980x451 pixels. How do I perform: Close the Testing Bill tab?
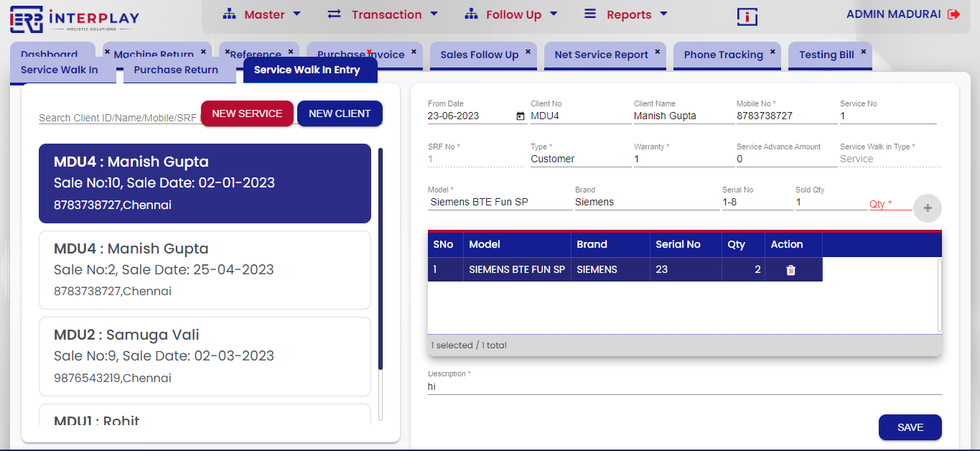[863, 52]
